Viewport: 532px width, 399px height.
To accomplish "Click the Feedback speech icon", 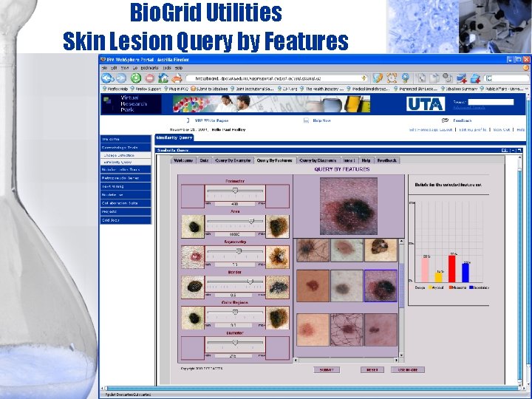I will (x=445, y=120).
